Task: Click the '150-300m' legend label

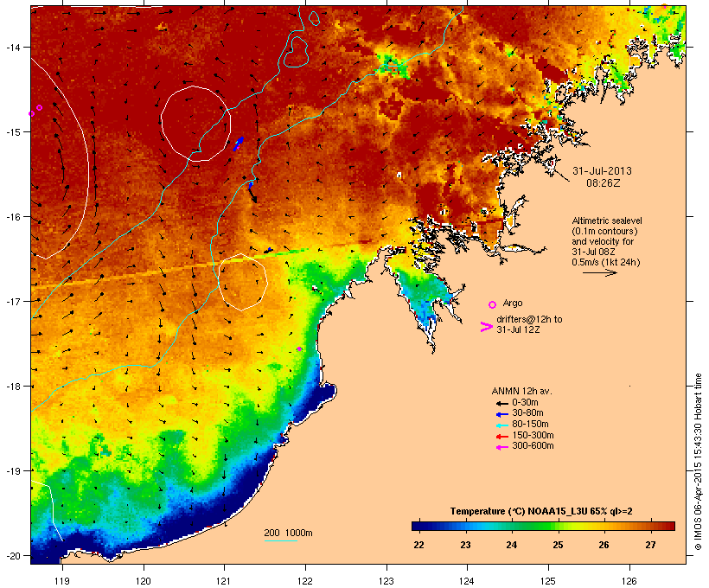Action: 533,435
